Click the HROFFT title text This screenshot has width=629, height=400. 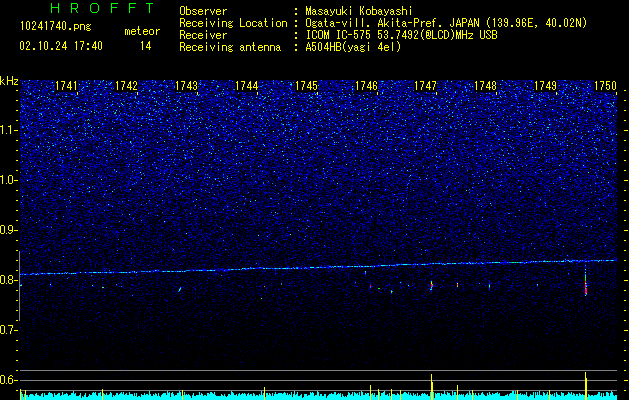[102, 8]
